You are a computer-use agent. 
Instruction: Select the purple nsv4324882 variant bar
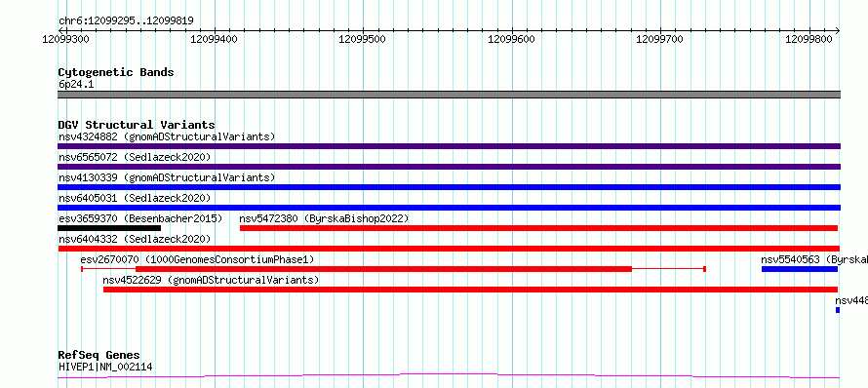click(x=449, y=146)
